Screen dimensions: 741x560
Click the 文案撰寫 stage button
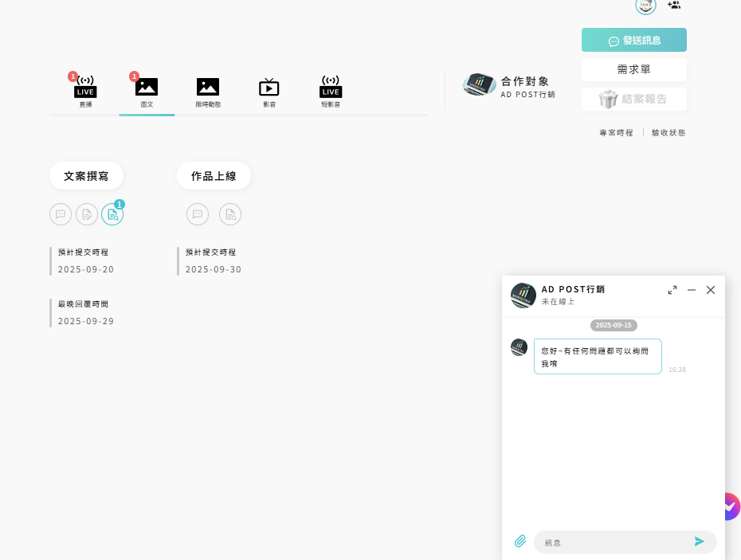87,176
